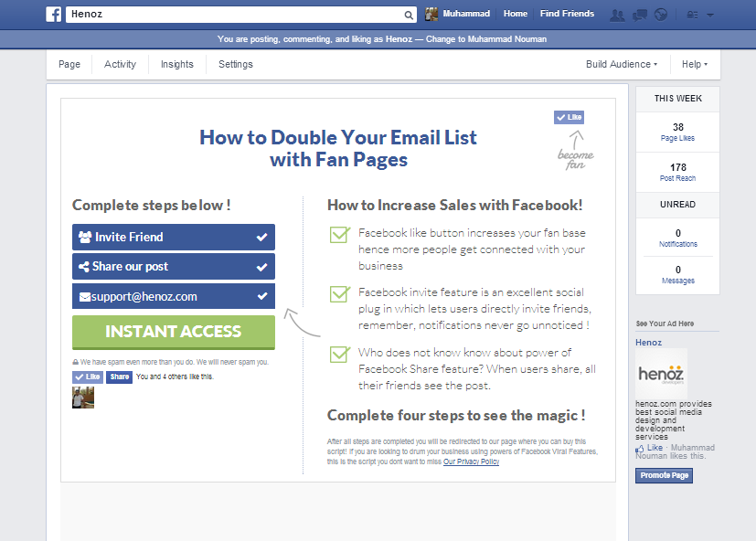This screenshot has height=541, width=756.
Task: Click the envelope icon beside support@henoz.com
Action: coord(85,297)
